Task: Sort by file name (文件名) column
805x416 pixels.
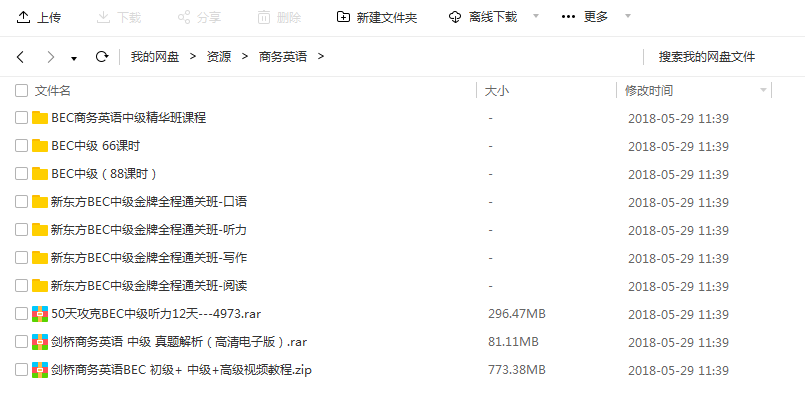Action: point(52,91)
